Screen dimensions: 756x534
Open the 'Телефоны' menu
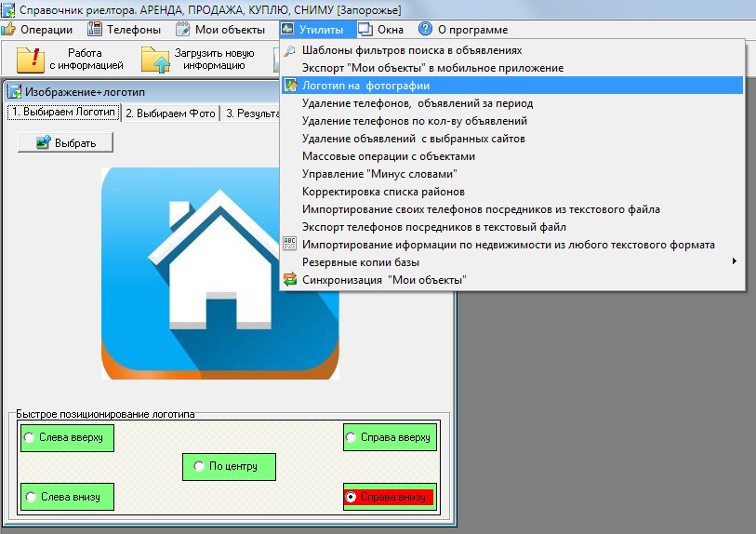tap(124, 30)
